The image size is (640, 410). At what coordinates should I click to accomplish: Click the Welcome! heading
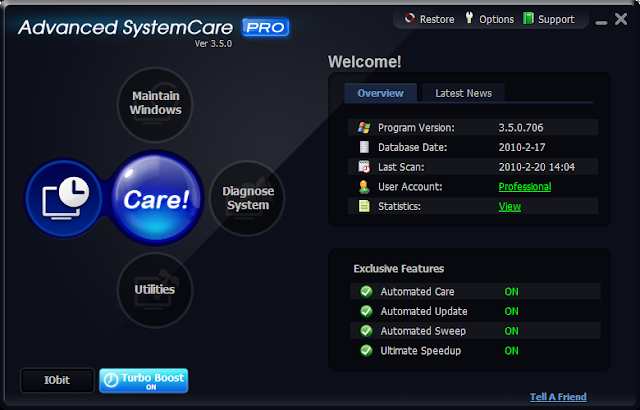364,62
